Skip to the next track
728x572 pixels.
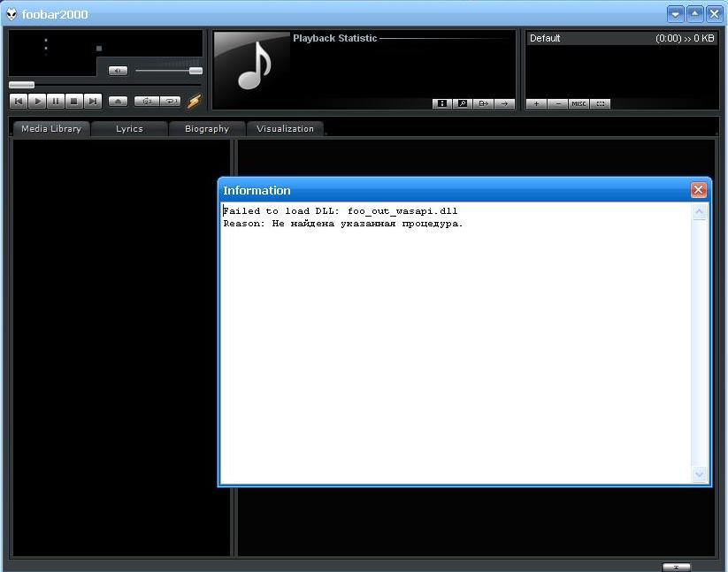(x=93, y=102)
